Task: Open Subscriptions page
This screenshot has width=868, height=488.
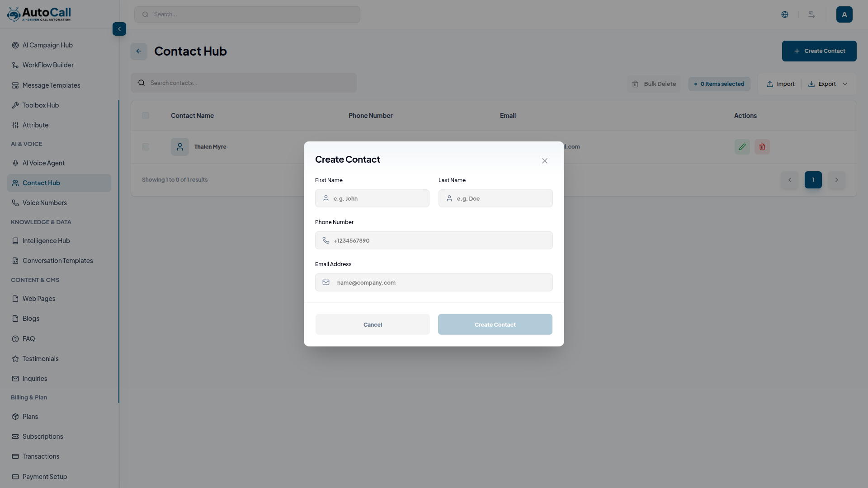Action: click(59, 436)
